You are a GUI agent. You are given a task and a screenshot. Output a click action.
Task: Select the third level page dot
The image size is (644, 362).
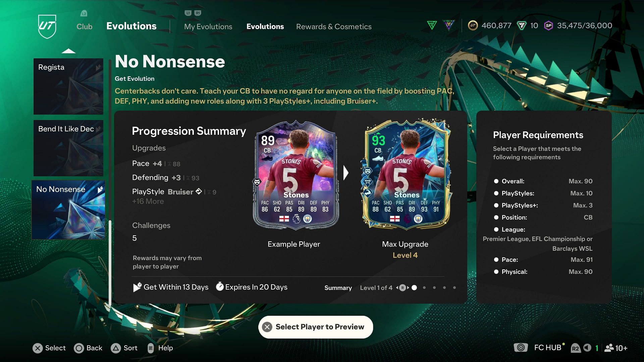click(434, 288)
